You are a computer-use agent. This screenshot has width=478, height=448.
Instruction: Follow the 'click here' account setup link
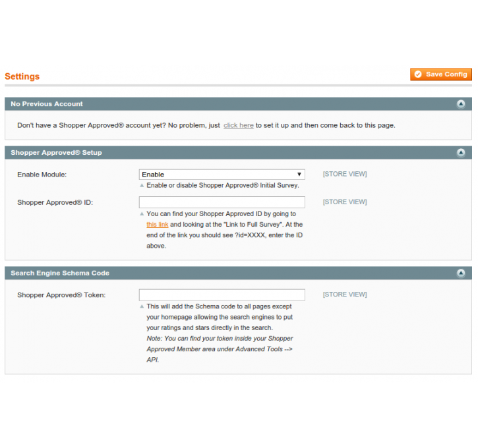click(239, 125)
